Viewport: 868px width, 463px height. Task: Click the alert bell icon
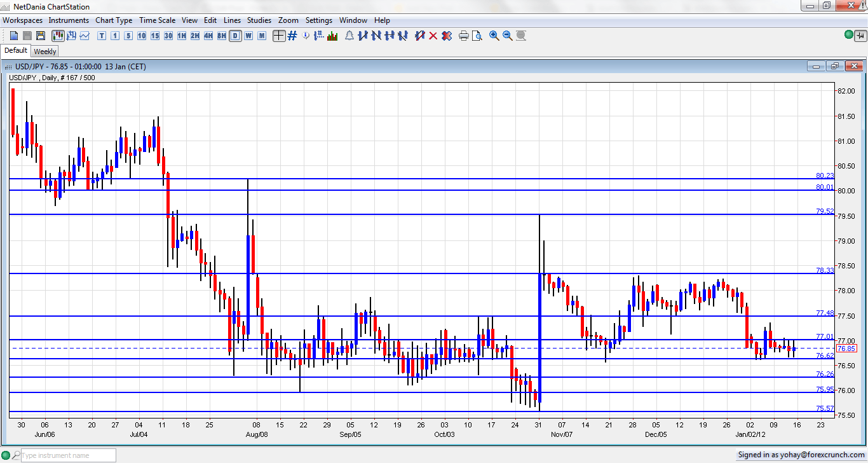pyautogui.click(x=349, y=36)
